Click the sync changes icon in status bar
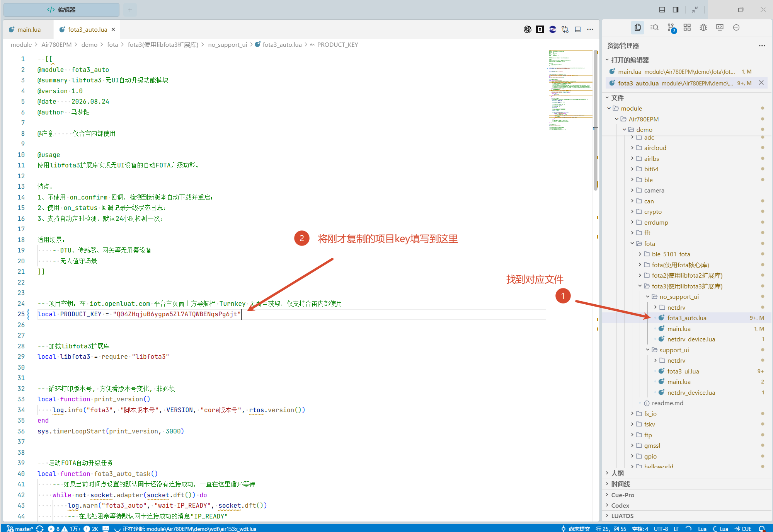This screenshot has height=532, width=773. click(x=39, y=529)
